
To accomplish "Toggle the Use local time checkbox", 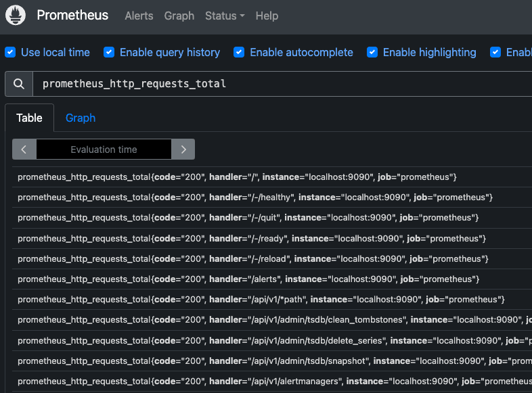I will point(10,52).
